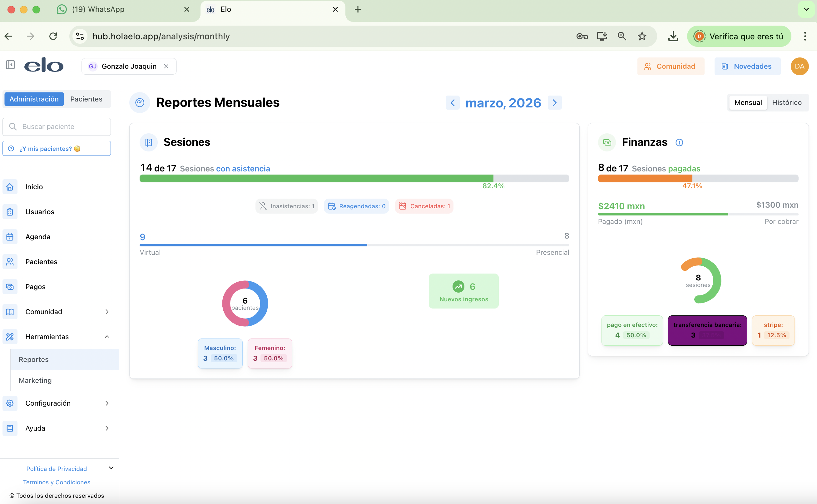Click the Finanzas info icon

tap(679, 143)
